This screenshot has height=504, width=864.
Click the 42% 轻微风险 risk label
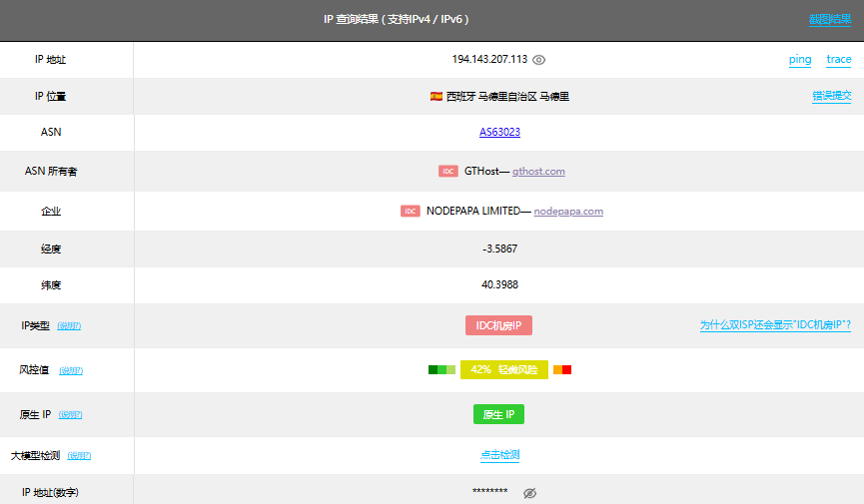[x=504, y=369]
